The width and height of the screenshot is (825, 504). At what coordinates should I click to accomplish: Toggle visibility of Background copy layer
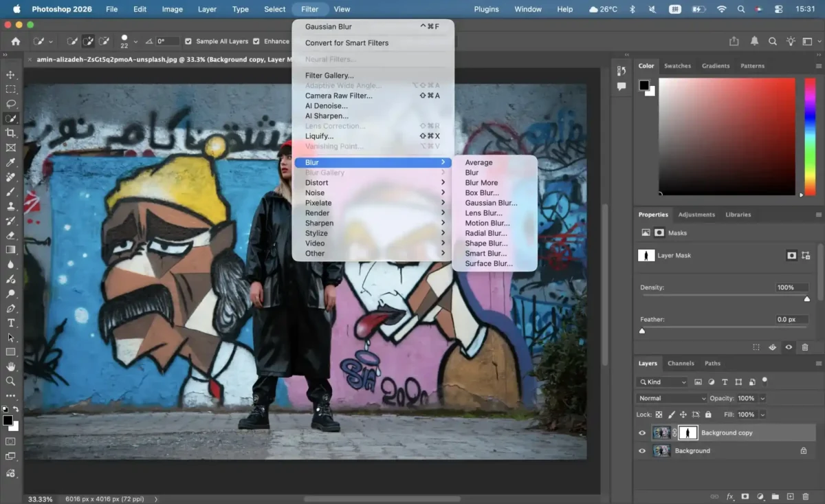(x=642, y=432)
